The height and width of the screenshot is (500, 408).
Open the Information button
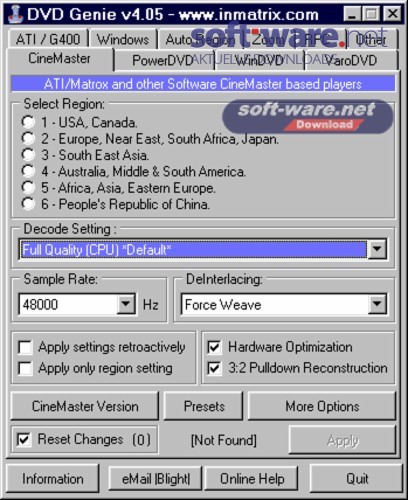click(x=53, y=479)
